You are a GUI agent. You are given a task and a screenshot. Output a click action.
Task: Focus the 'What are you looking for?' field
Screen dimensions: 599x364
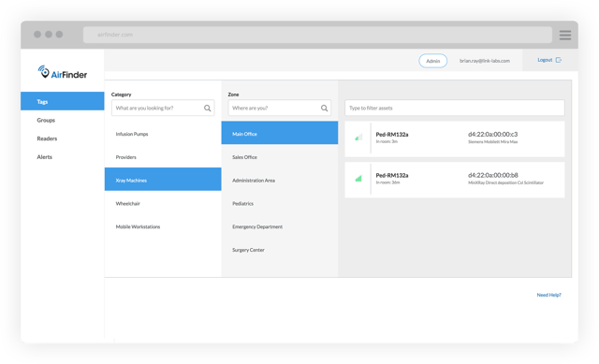point(163,109)
